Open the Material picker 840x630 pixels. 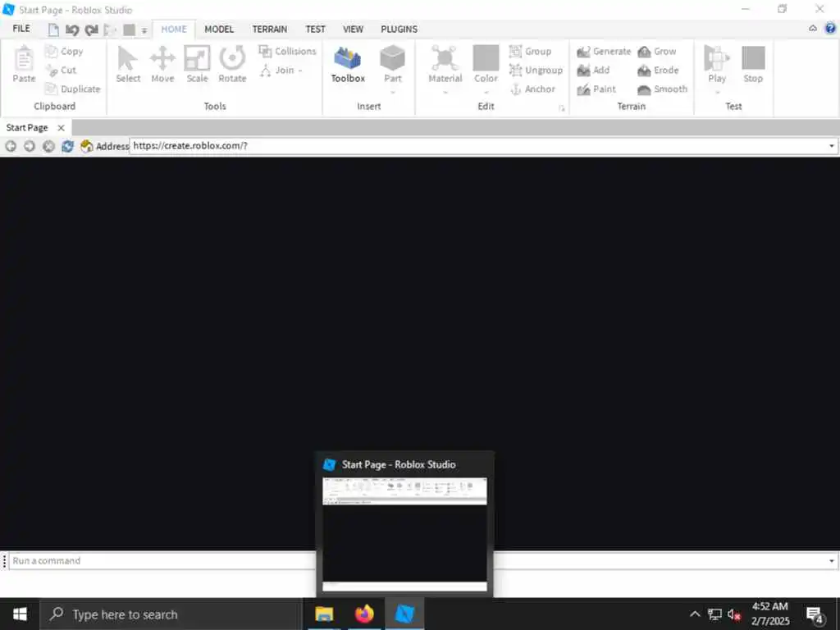[x=445, y=64]
